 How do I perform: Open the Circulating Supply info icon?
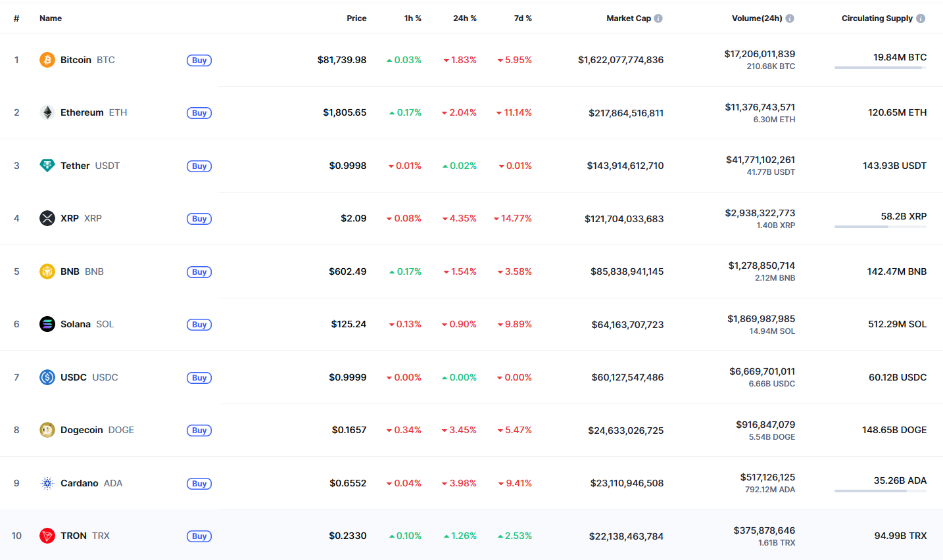921,18
